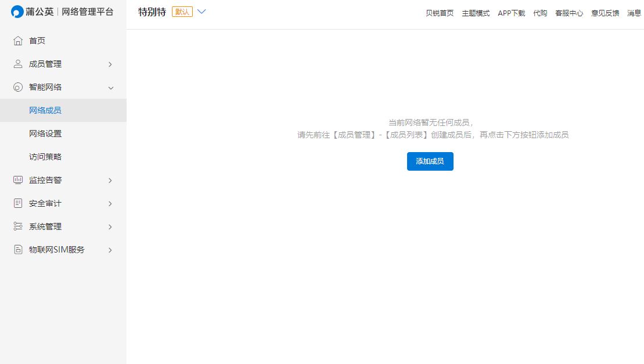Open 访问策略 in the sidebar
The image size is (644, 364).
pyautogui.click(x=45, y=157)
